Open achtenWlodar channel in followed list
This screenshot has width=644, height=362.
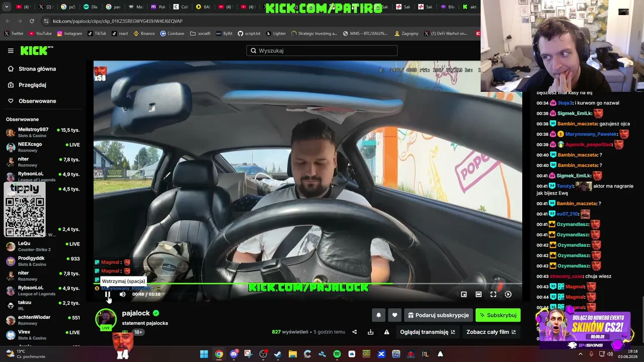coord(43,320)
